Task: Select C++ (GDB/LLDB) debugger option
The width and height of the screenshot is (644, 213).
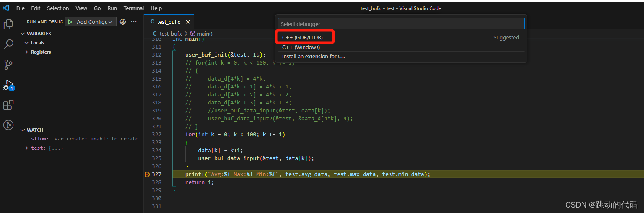Action: (400, 37)
